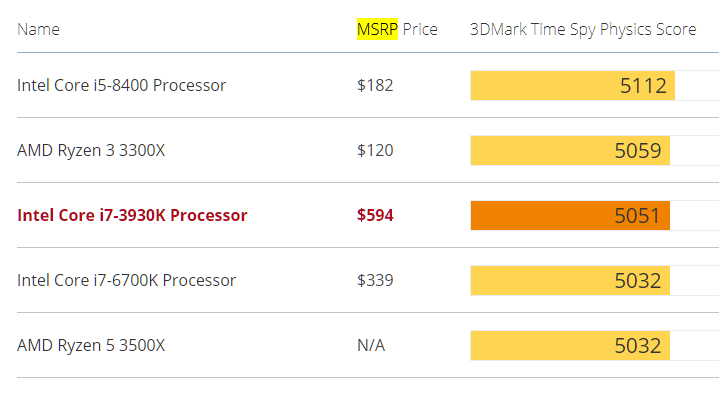Click the $120 price value
Viewport: 719px width, 406px height.
coord(375,150)
